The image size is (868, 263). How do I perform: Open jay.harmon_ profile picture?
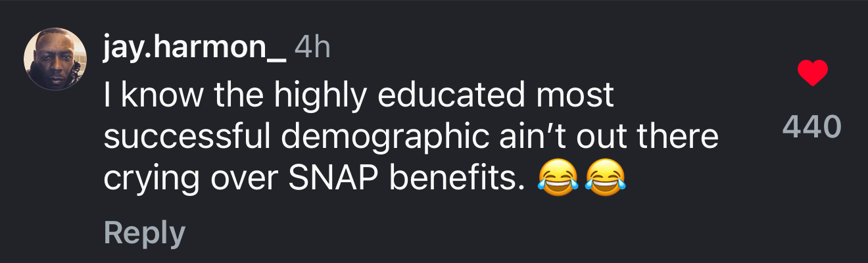[55, 59]
